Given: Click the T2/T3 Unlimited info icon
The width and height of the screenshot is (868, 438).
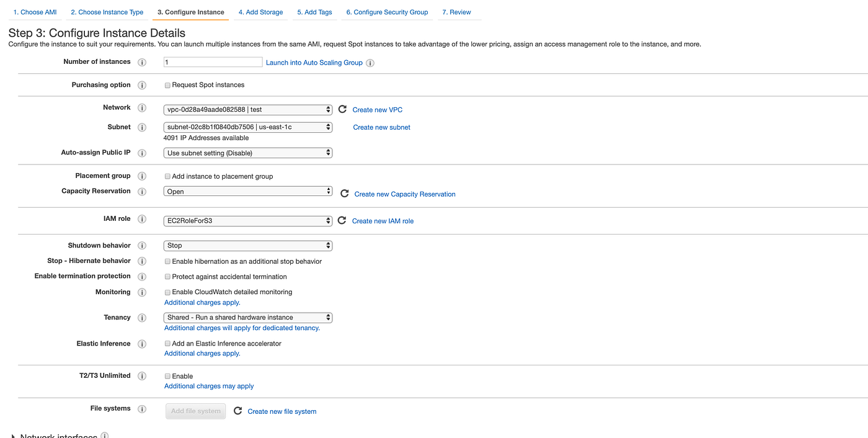Looking at the screenshot, I should (142, 376).
